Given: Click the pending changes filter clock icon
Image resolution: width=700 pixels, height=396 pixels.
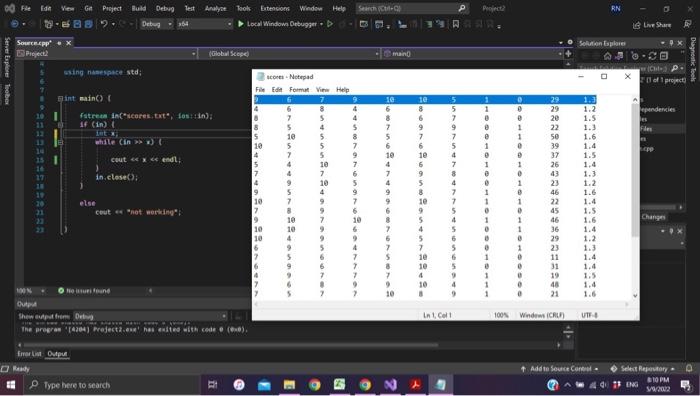Looking at the screenshot, I should [x=635, y=56].
